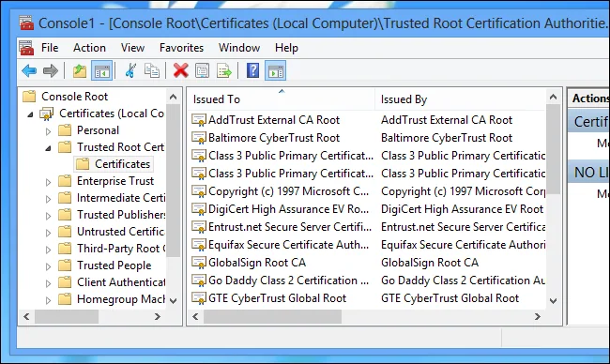Click the Console1 title bar app icon
Image resolution: width=610 pixels, height=364 pixels.
[26, 23]
